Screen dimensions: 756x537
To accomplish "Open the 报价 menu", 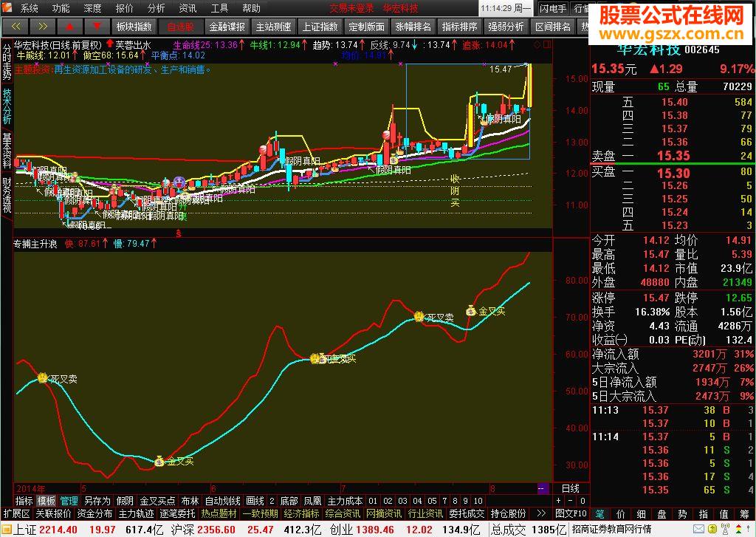I will click(x=124, y=8).
